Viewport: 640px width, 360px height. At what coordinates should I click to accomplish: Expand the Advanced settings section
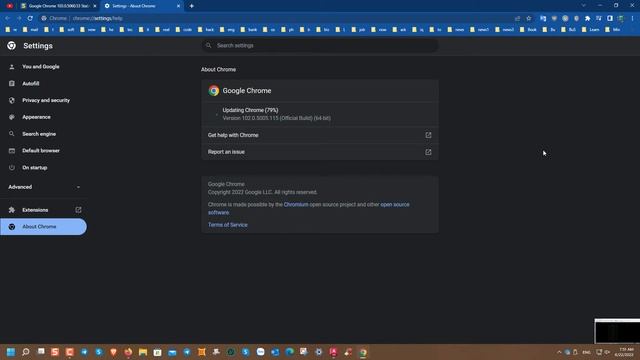tap(44, 187)
